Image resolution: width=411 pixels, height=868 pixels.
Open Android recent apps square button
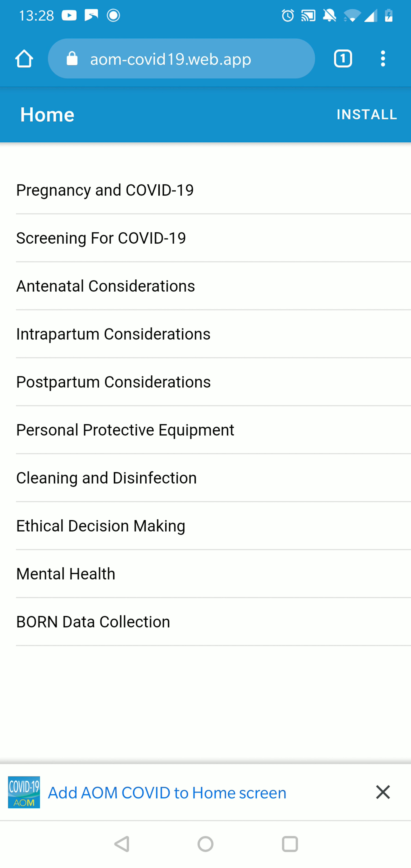coord(290,844)
